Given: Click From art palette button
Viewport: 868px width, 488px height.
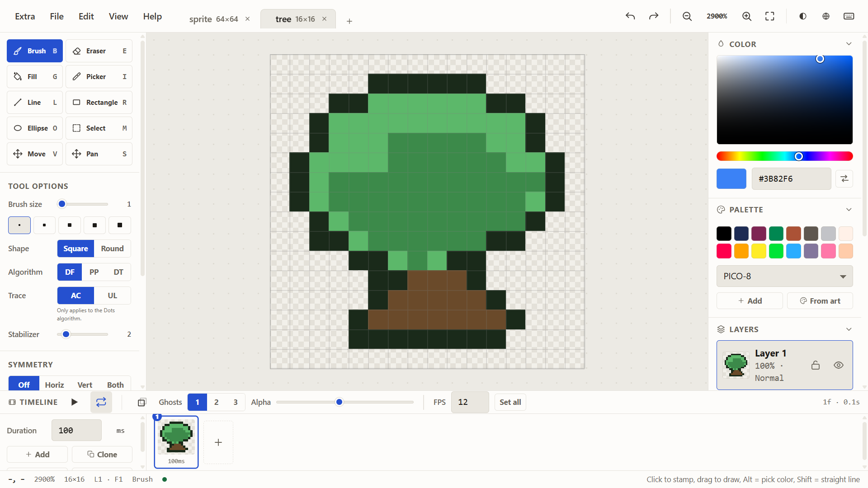Looking at the screenshot, I should click(820, 301).
